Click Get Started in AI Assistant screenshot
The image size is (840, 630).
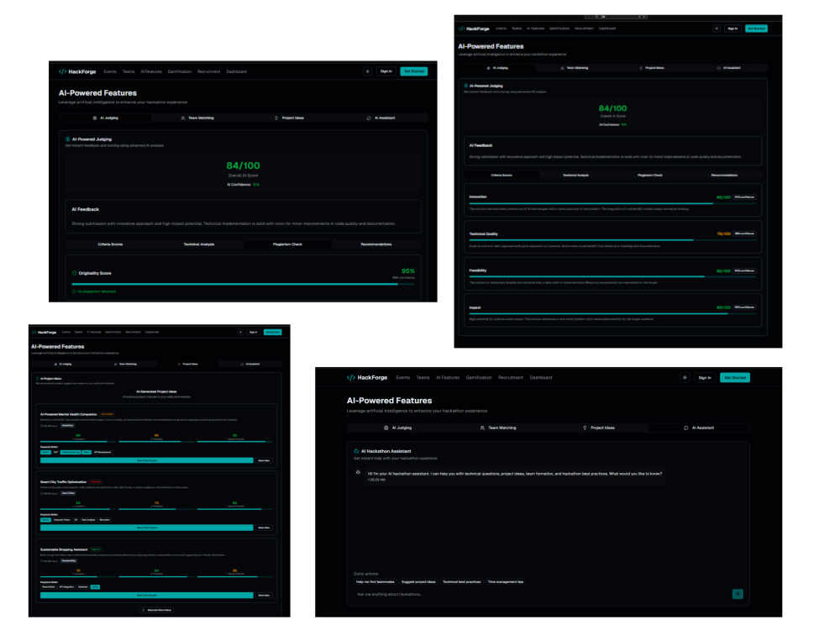pyautogui.click(x=735, y=378)
